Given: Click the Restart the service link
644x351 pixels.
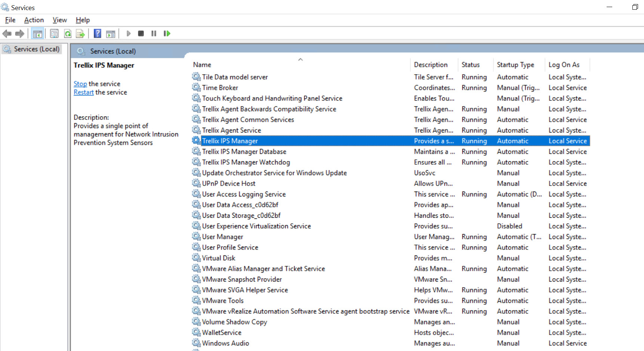Looking at the screenshot, I should point(84,92).
